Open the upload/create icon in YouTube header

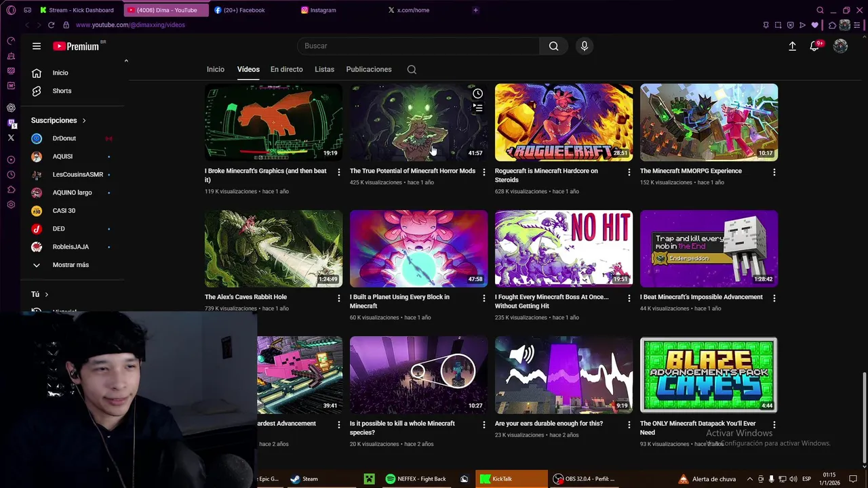792,46
